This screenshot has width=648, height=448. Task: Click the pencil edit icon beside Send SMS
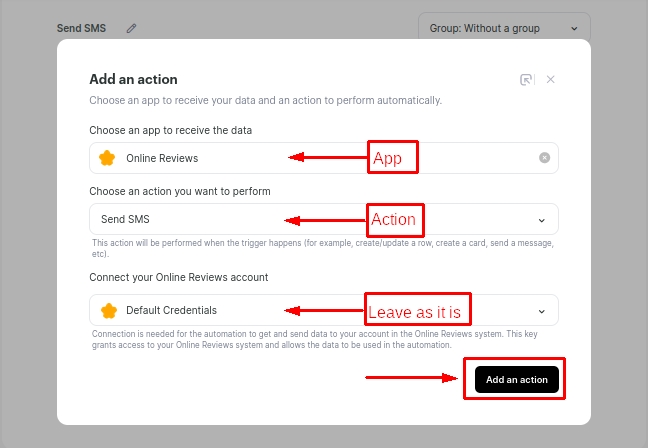(131, 28)
